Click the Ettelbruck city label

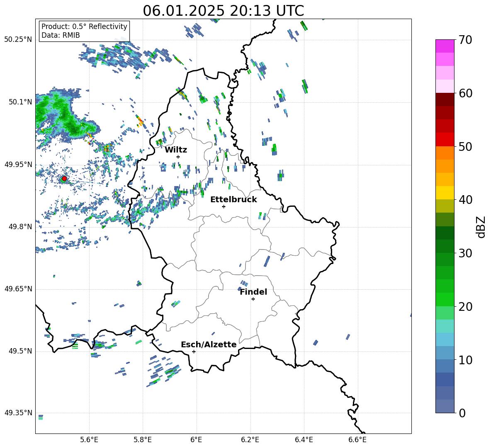coord(233,200)
